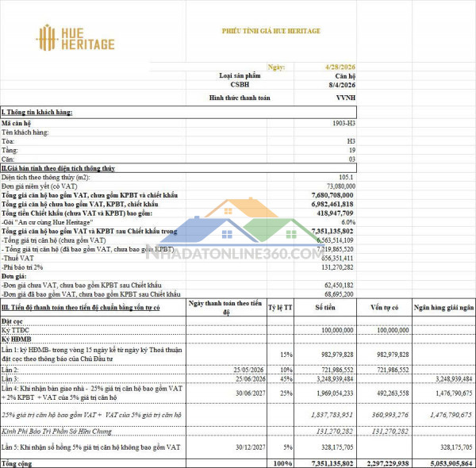Click the 'Hình thức thanh toán' label
Image resolution: width=476 pixels, height=468 pixels.
tap(240, 98)
